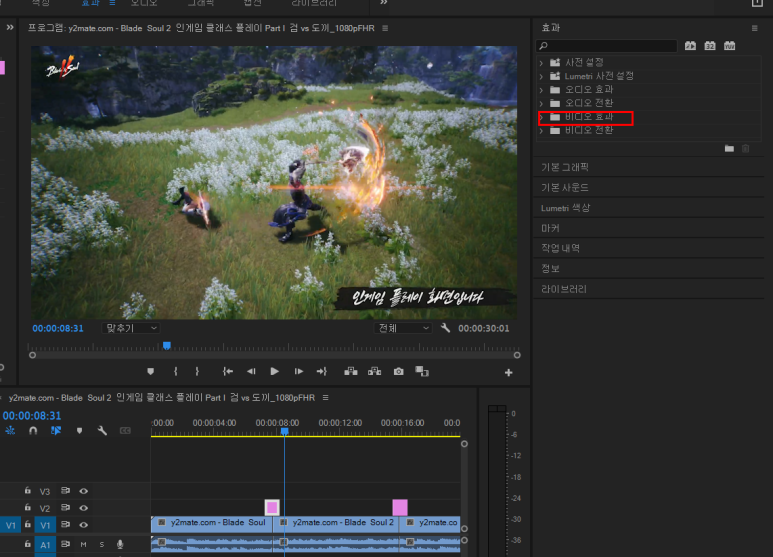773x557 pixels.
Task: Expand the arrow beside 사전 설정
Action: pyautogui.click(x=541, y=63)
